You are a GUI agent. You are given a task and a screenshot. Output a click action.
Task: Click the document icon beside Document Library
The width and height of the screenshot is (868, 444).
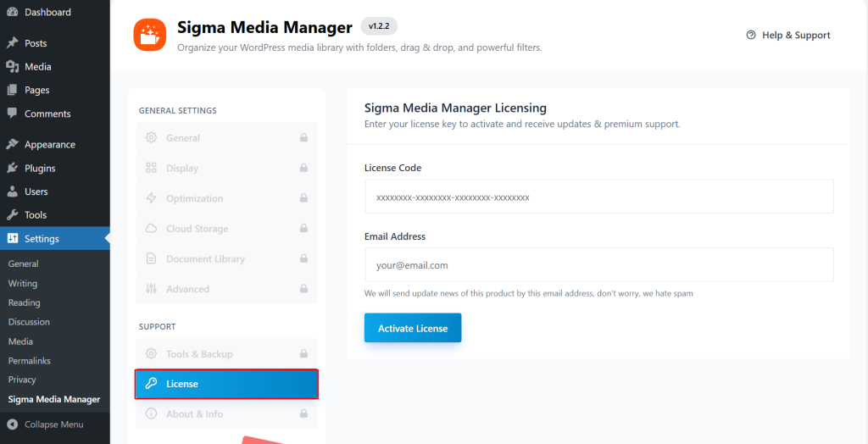(x=151, y=258)
